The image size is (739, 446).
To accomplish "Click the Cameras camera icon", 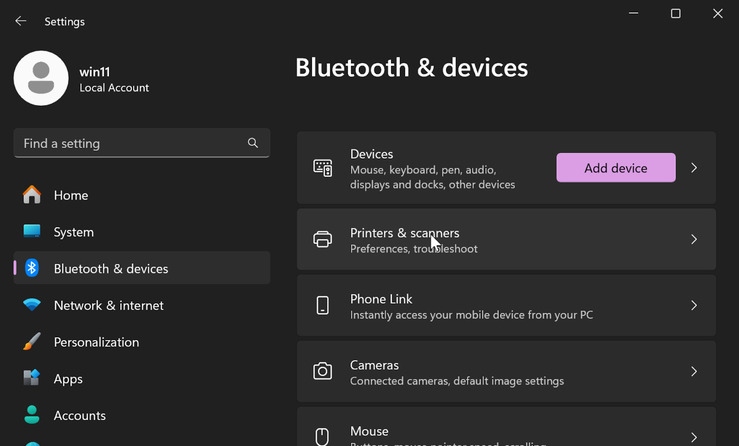I will [322, 372].
